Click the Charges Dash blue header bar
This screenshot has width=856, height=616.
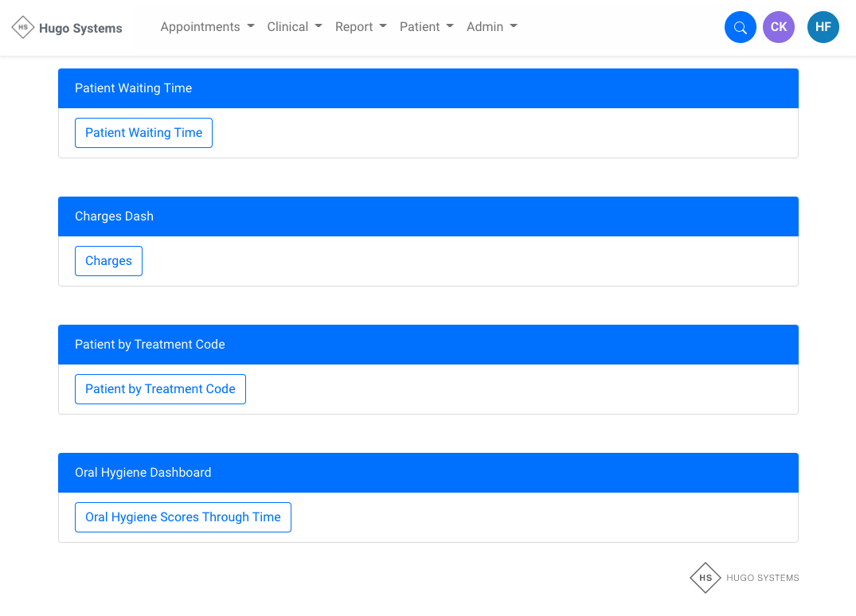[x=428, y=216]
